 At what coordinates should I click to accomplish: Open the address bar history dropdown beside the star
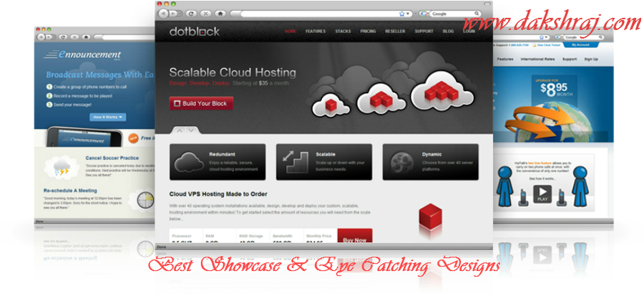(408, 14)
